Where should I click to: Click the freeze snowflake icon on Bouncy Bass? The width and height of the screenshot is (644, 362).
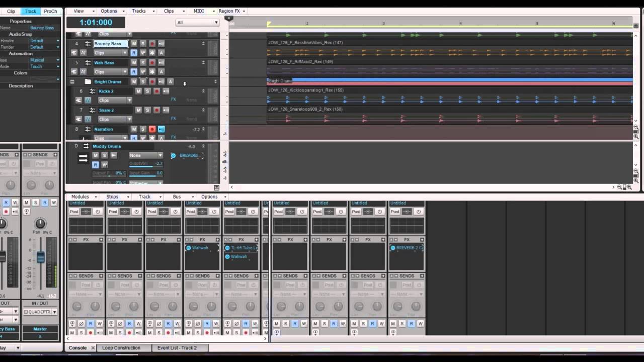tap(152, 53)
